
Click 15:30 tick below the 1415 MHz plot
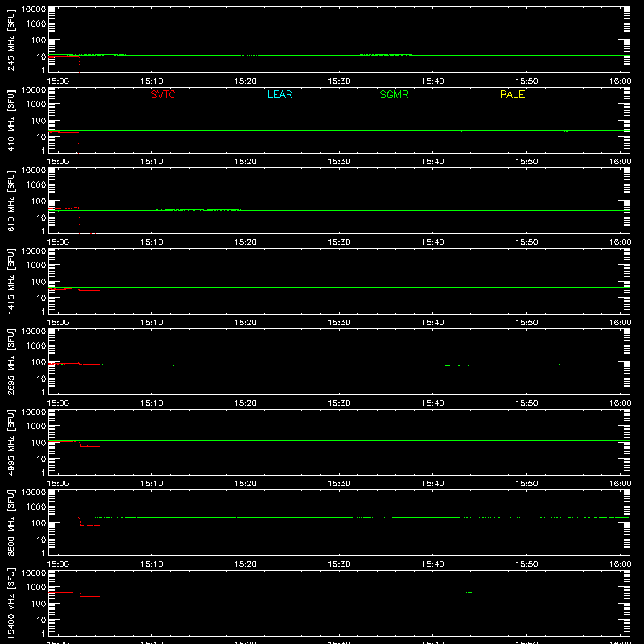tap(339, 323)
